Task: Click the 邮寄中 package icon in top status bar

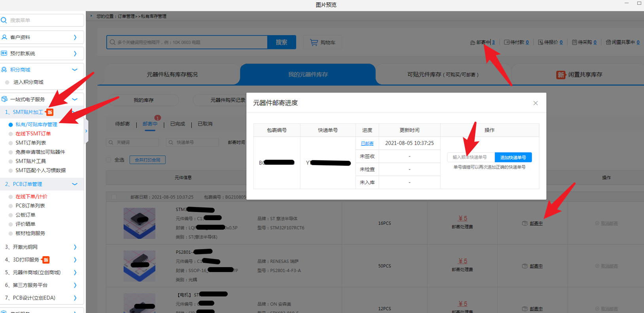Action: tap(472, 42)
